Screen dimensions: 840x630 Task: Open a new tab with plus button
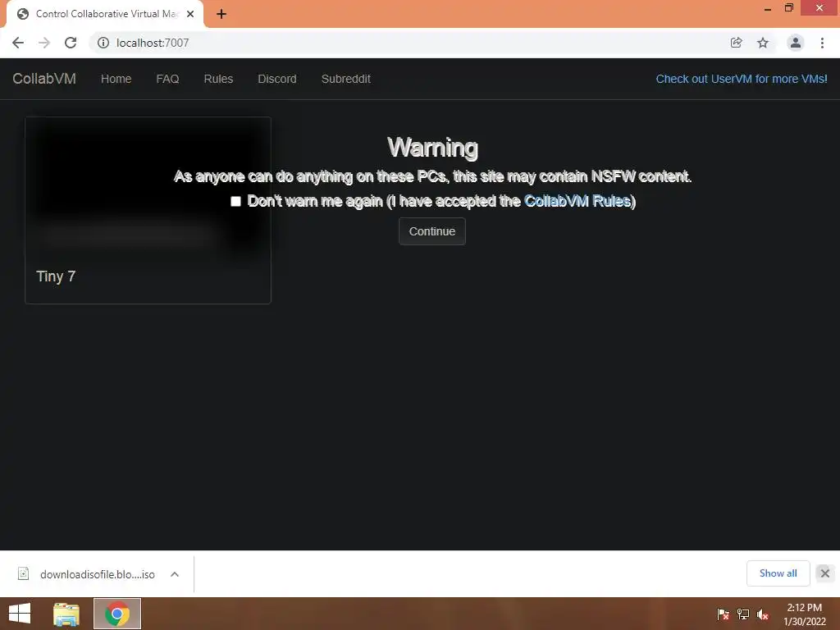221,14
